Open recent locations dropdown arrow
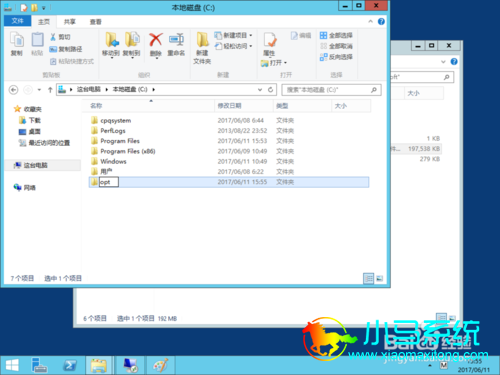 [39, 90]
